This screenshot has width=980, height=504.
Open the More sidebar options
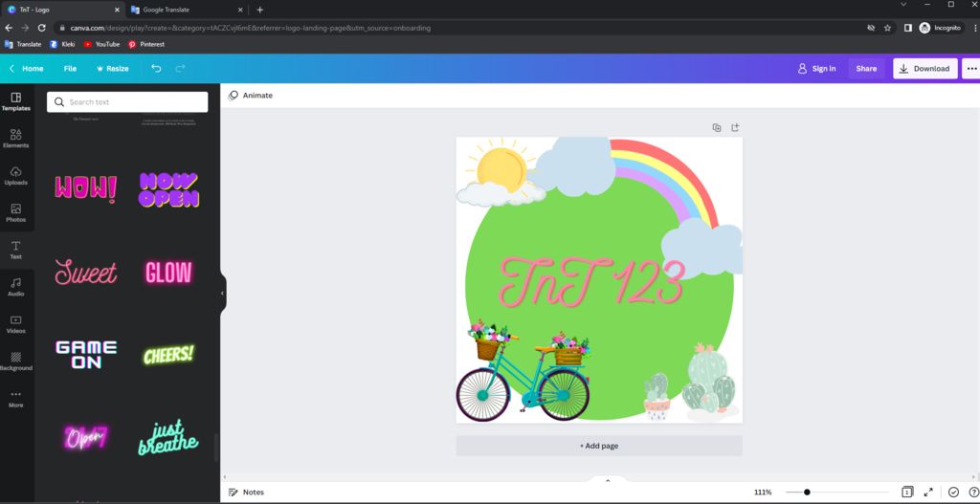15,399
